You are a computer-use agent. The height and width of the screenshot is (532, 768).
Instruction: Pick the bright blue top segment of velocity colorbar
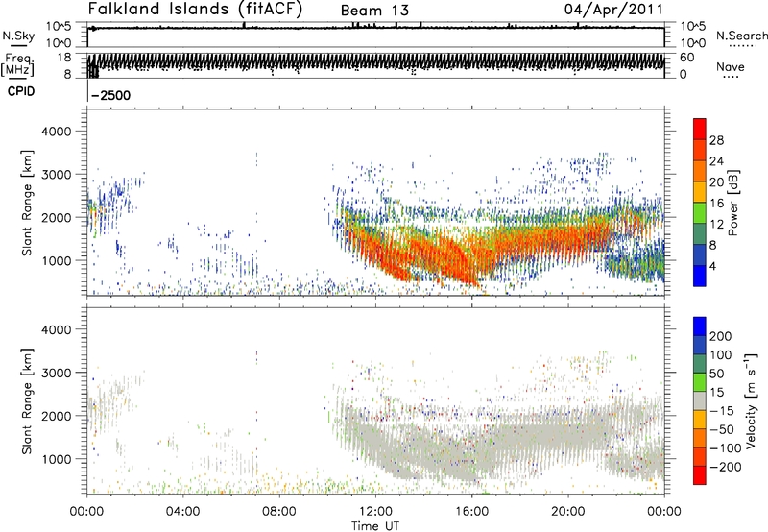[x=700, y=326]
